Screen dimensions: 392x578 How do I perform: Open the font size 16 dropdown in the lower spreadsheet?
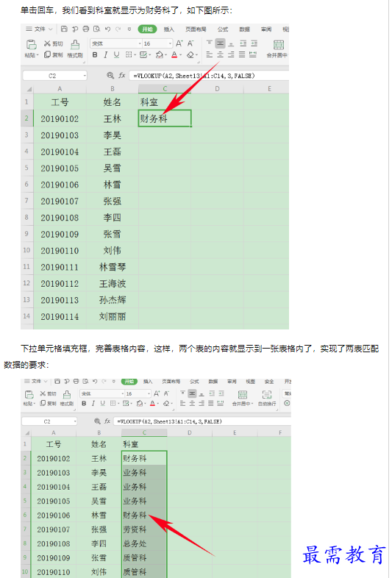click(x=149, y=393)
